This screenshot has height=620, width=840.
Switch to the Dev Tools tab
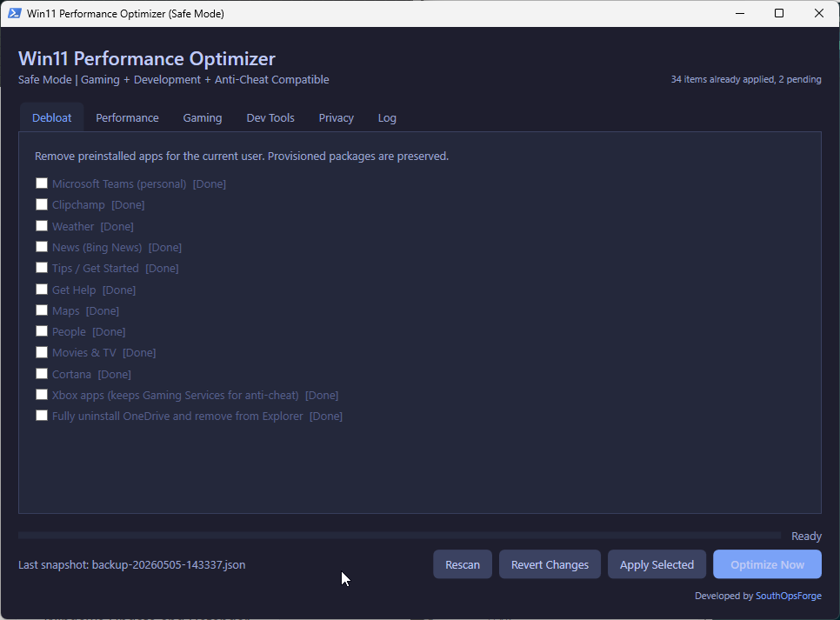coord(270,118)
